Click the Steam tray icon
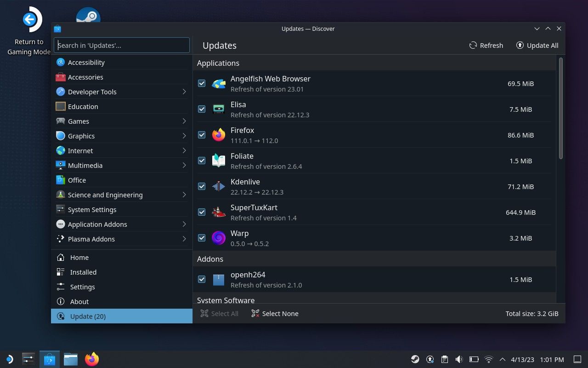The width and height of the screenshot is (588, 368). (x=415, y=359)
